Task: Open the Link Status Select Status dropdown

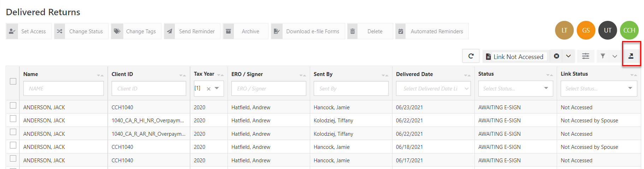Action: [x=599, y=88]
